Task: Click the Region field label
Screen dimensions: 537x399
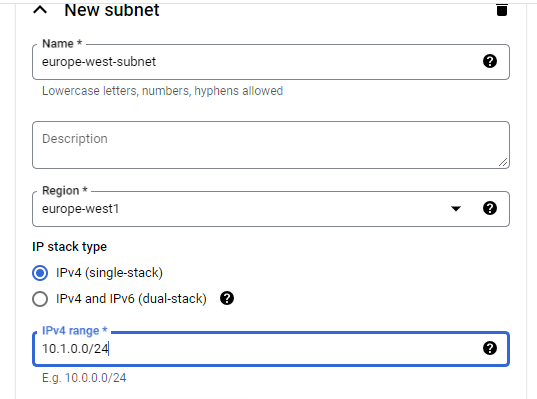Action: (x=65, y=190)
